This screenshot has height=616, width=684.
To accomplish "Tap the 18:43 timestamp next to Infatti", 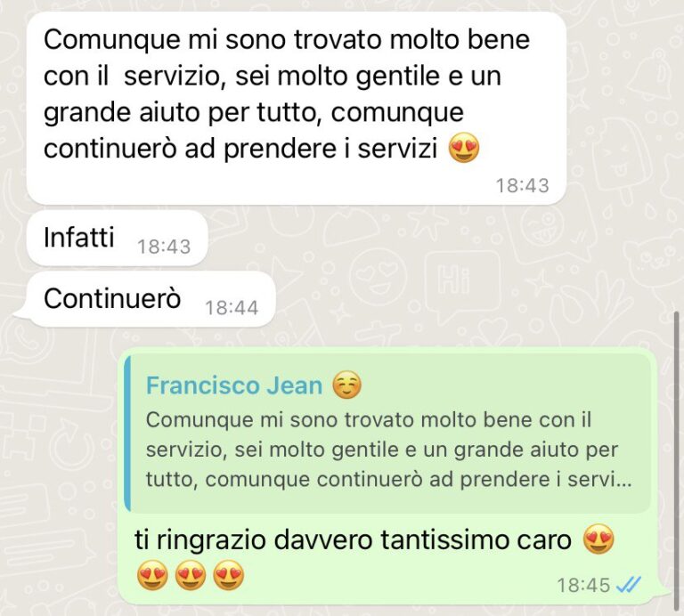I will click(x=164, y=247).
